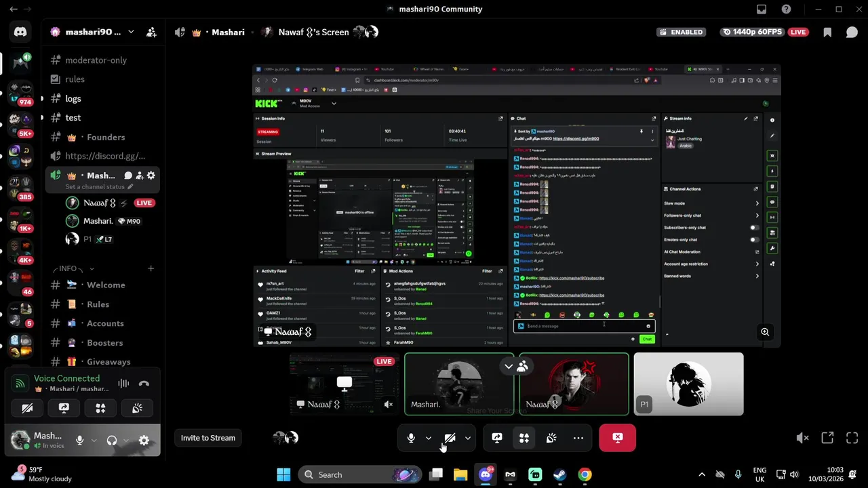Open soundboard in bottom call controls
This screenshot has height=488, width=868.
551,438
